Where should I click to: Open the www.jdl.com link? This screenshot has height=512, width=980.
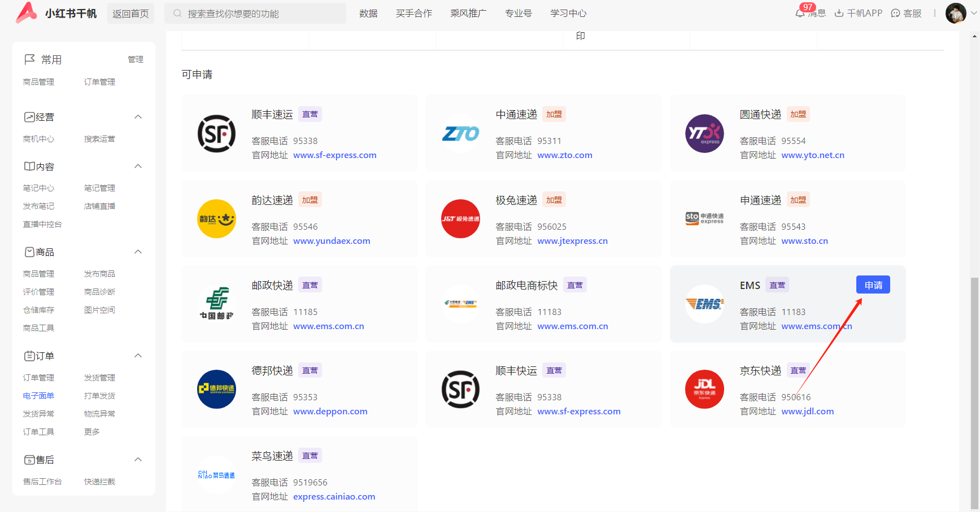[x=808, y=412]
